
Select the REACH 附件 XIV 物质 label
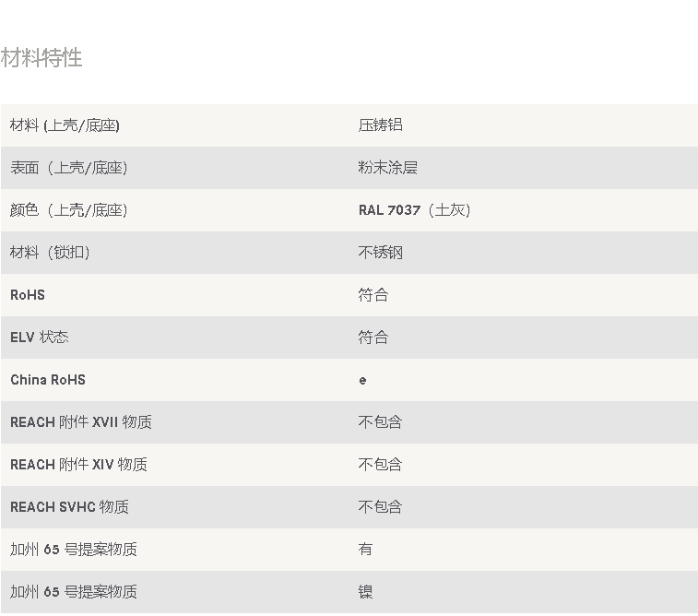click(78, 465)
